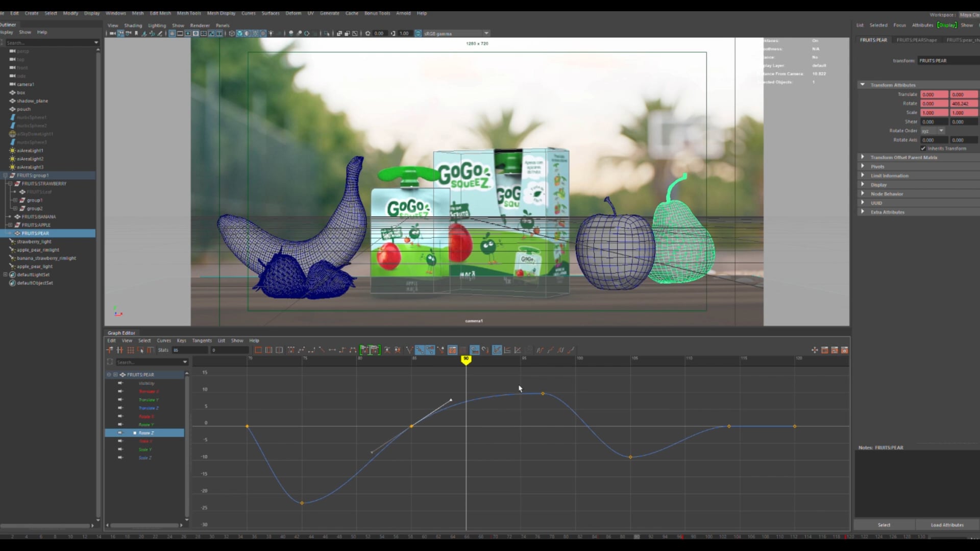Apply Stepped tangents icon
The image size is (980, 551).
[342, 350]
